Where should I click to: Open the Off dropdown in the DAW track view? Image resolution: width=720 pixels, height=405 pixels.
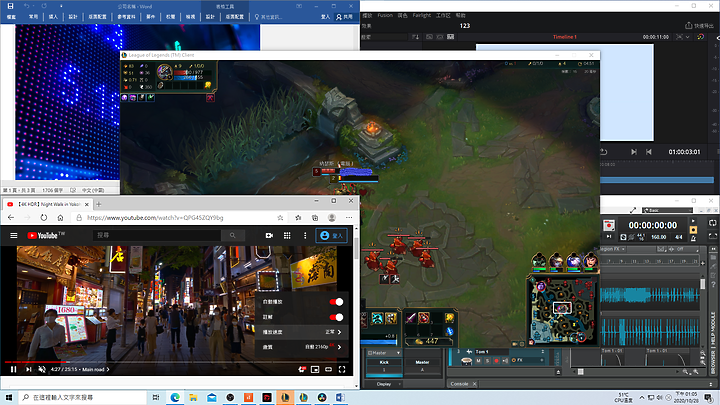click(684, 249)
